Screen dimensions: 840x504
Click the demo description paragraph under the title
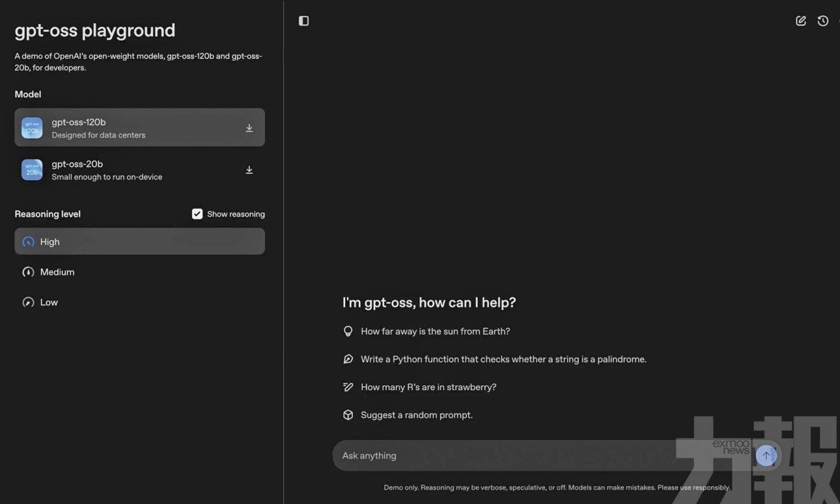click(x=138, y=61)
